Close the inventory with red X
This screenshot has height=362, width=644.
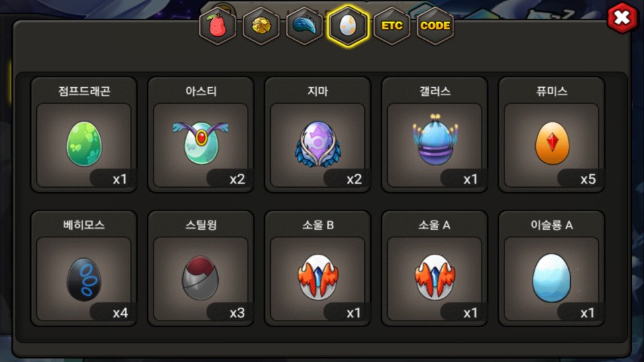623,17
